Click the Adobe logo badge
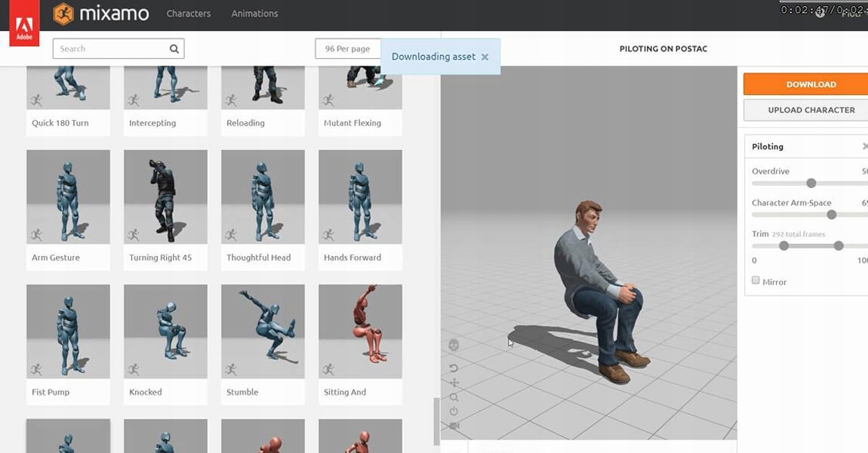The image size is (868, 453). pyautogui.click(x=24, y=24)
